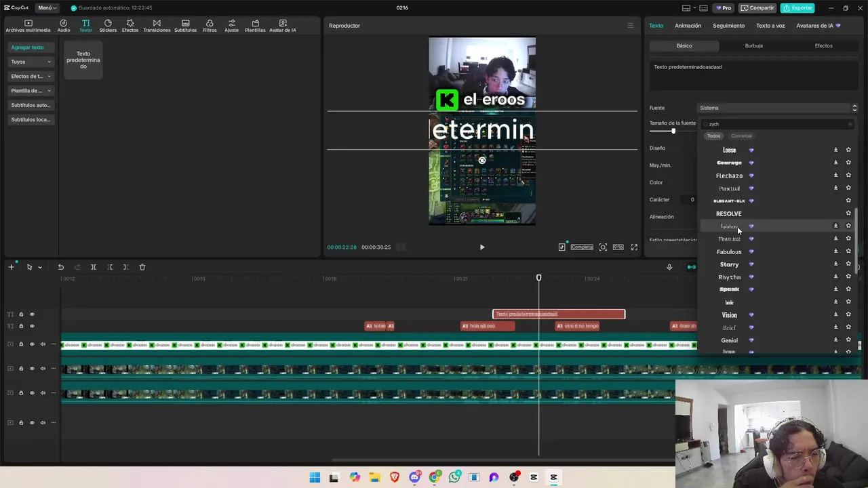
Task: Click the font search field
Action: [x=778, y=124]
